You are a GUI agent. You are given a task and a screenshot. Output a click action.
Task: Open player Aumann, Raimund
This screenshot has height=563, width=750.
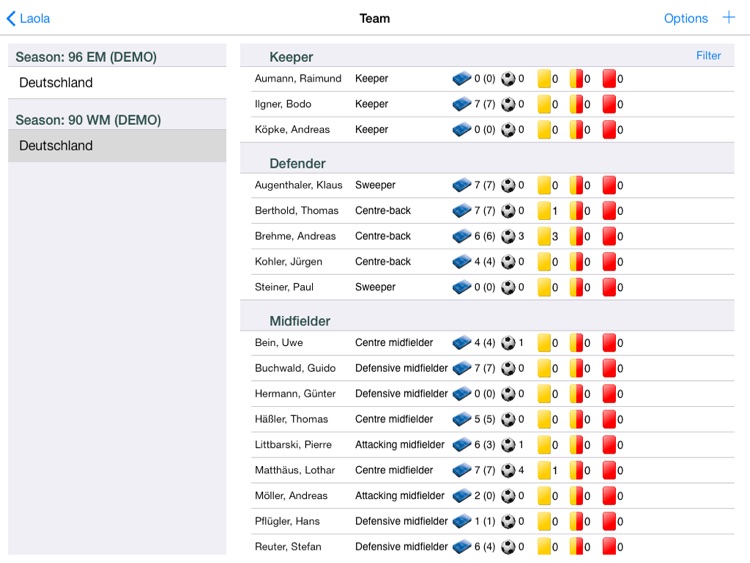(x=298, y=78)
